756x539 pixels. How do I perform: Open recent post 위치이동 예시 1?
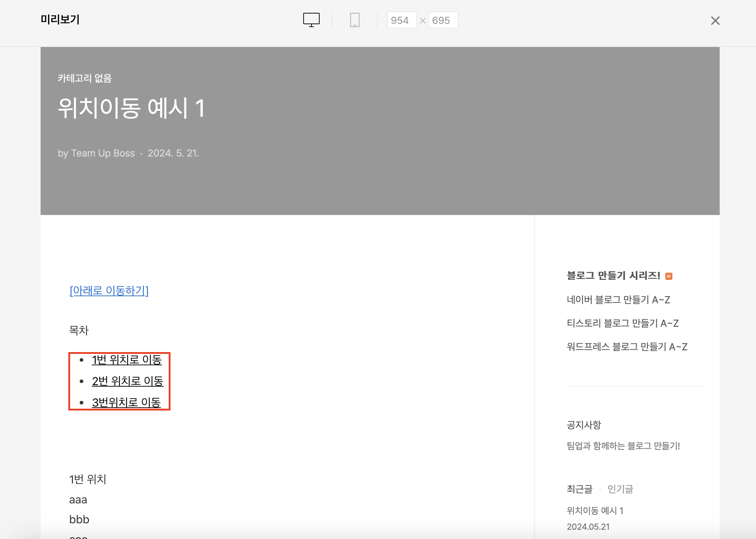pyautogui.click(x=595, y=511)
